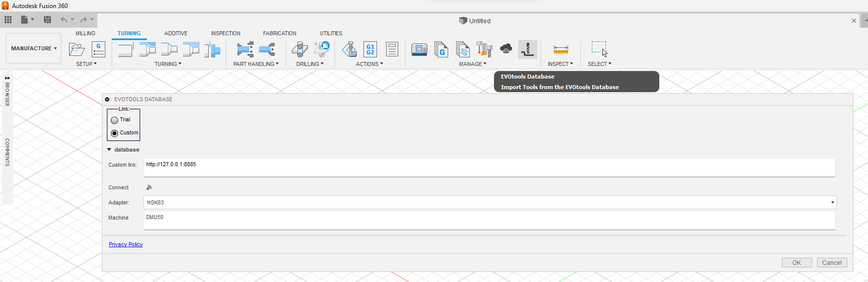
Task: Expand the Actions dropdown menu
Action: [x=369, y=64]
